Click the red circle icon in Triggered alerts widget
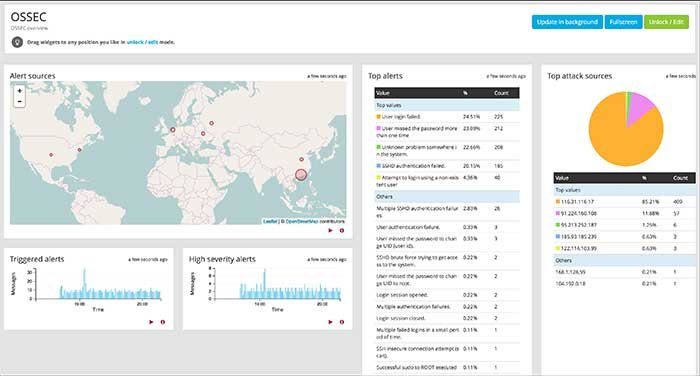Viewport: 700px width, 376px height. tap(163, 322)
